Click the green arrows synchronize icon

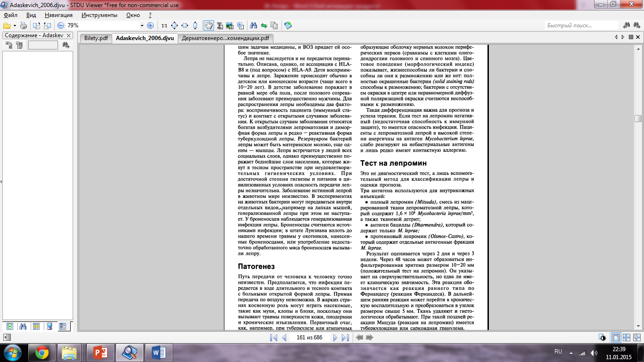click(264, 25)
